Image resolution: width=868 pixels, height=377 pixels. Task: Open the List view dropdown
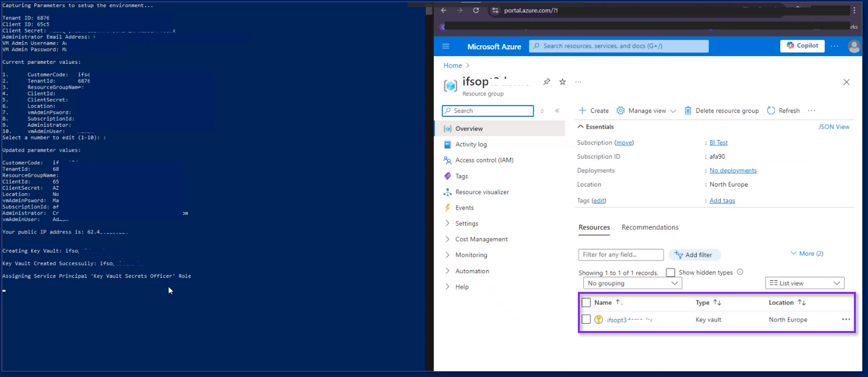(x=805, y=283)
